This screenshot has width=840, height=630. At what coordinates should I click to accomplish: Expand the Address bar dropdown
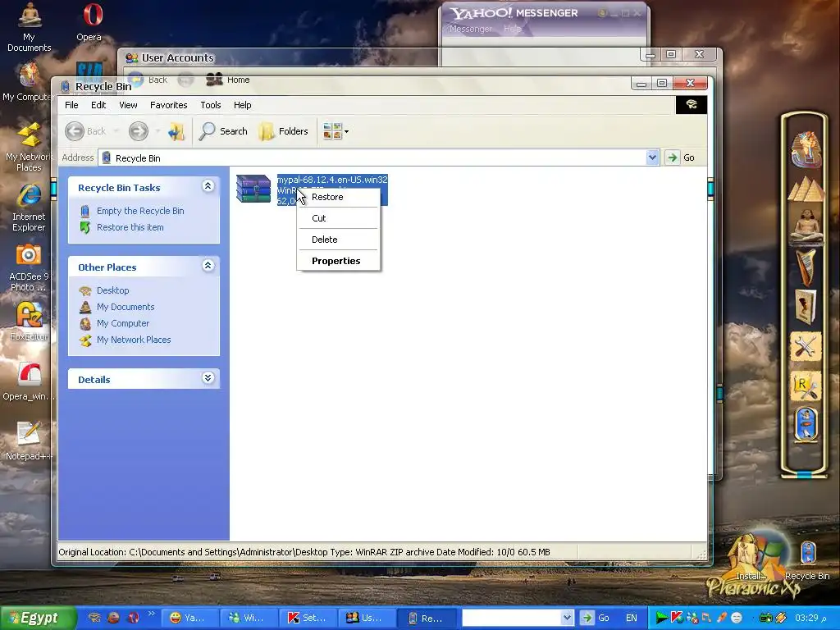(652, 157)
